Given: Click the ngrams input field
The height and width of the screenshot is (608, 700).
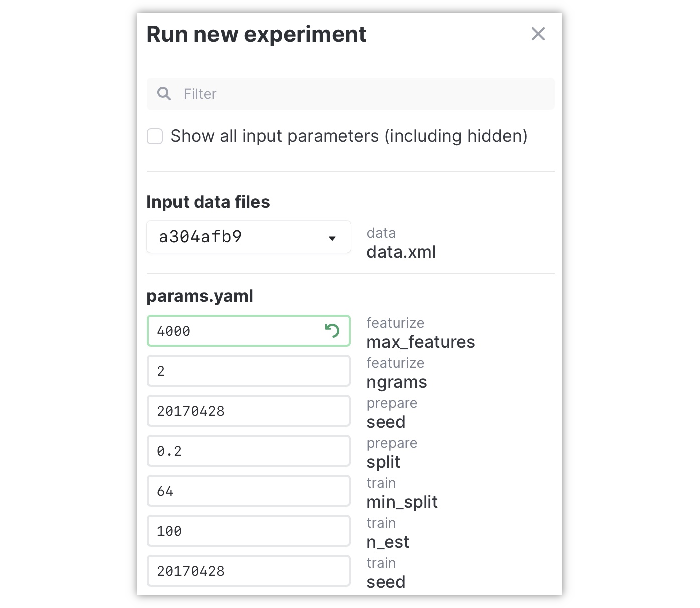Looking at the screenshot, I should 248,371.
